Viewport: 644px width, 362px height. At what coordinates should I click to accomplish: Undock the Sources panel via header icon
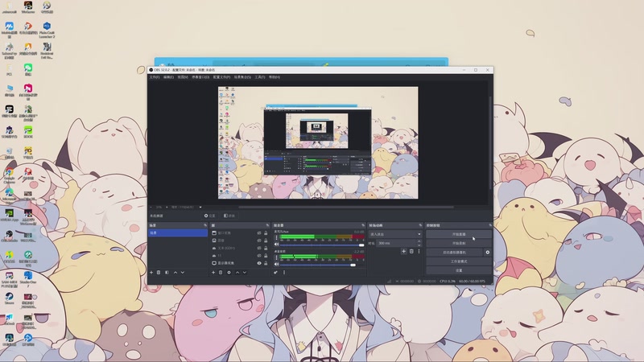click(x=267, y=225)
